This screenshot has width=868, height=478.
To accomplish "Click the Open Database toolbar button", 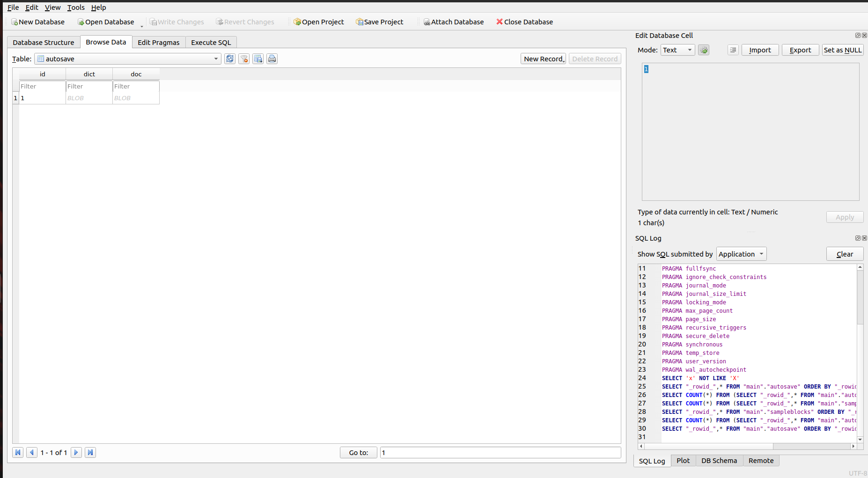I will coord(106,22).
